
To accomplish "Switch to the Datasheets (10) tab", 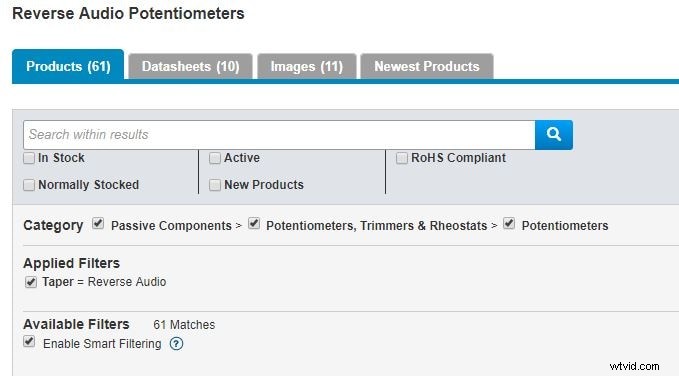I will (x=191, y=66).
